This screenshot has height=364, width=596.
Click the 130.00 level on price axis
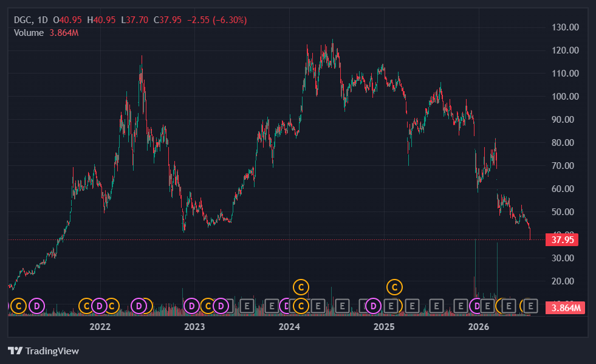pos(565,27)
